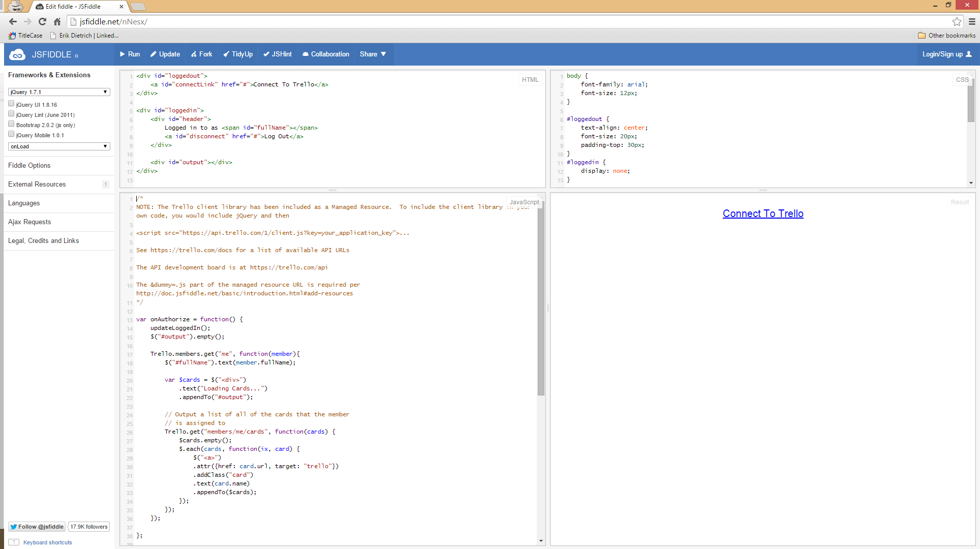Enable jQuery UI 1.8.16 checkbox

(x=11, y=104)
